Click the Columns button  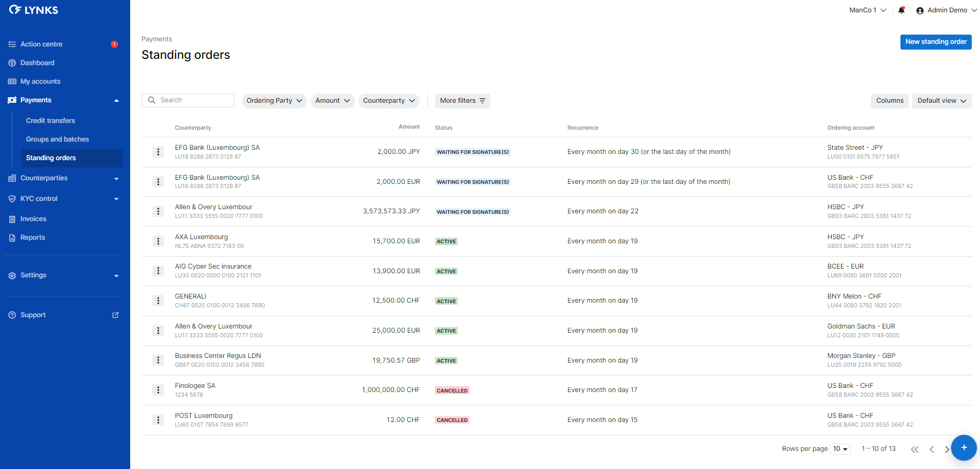(x=890, y=101)
